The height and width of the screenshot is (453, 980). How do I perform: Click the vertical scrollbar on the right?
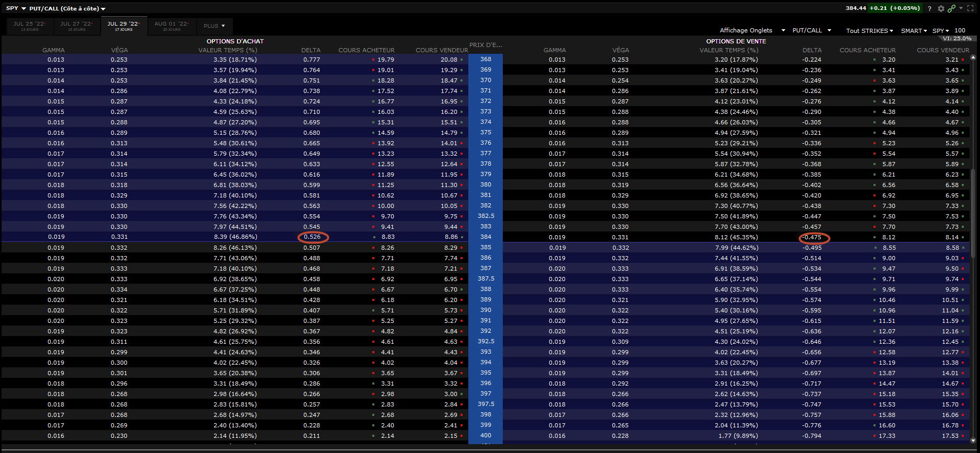[973, 209]
